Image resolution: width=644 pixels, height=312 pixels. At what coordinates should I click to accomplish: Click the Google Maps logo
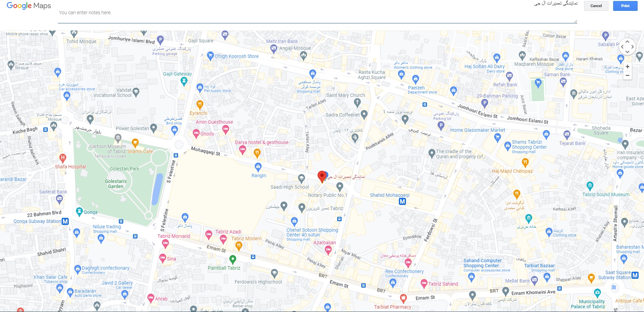click(x=29, y=6)
